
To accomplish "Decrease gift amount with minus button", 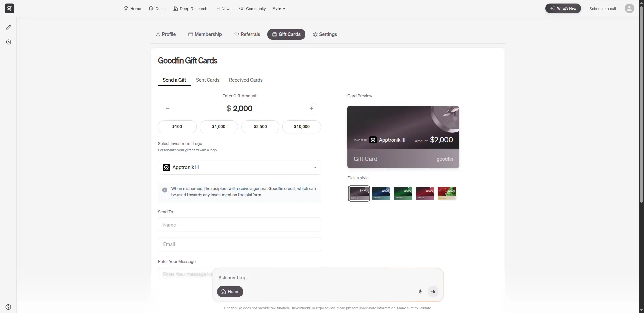I will pyautogui.click(x=168, y=108).
